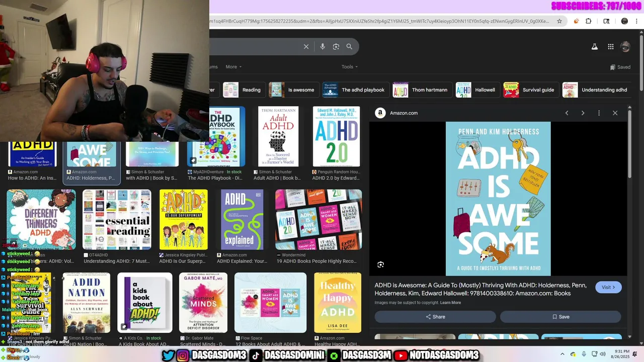Open Different Thinkers ADHD thumbnail
The height and width of the screenshot is (362, 644).
click(x=41, y=219)
